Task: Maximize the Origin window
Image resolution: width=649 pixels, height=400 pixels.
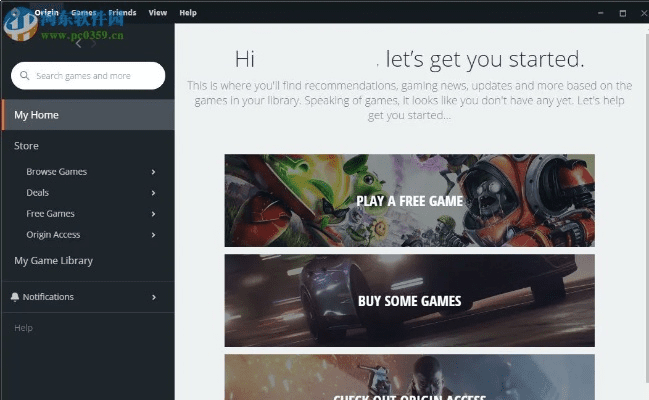Action: coord(622,13)
